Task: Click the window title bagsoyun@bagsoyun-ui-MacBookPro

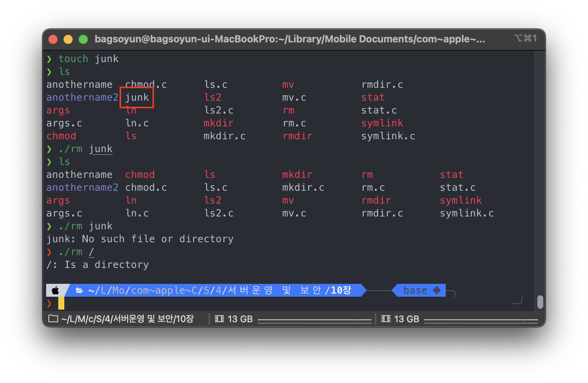Action: (290, 39)
